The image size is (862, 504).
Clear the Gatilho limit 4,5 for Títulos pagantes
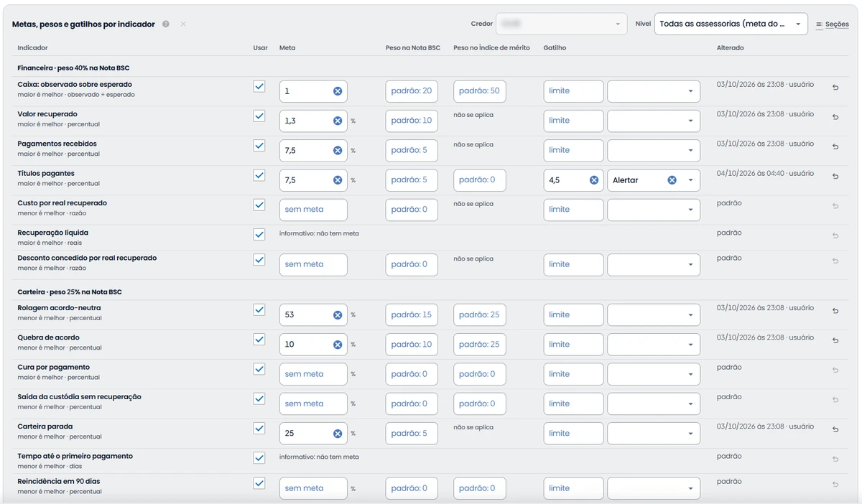[594, 180]
